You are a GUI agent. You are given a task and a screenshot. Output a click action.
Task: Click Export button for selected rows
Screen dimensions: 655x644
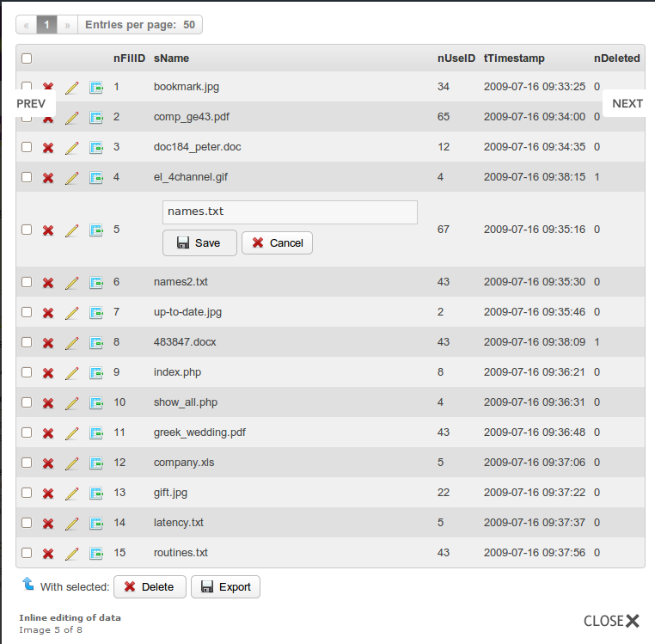[225, 587]
